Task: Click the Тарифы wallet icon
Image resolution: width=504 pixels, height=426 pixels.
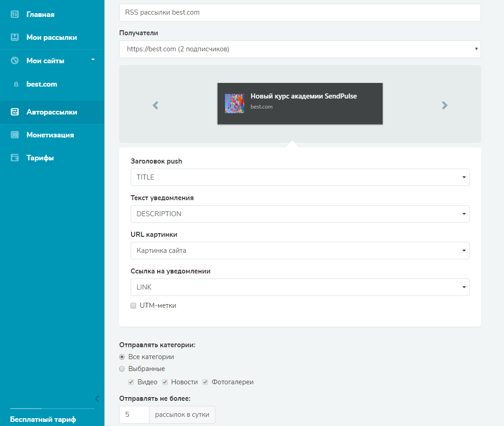Action: point(15,158)
